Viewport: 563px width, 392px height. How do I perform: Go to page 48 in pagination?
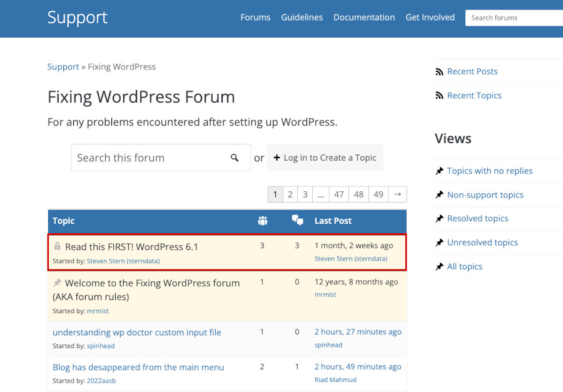(358, 194)
